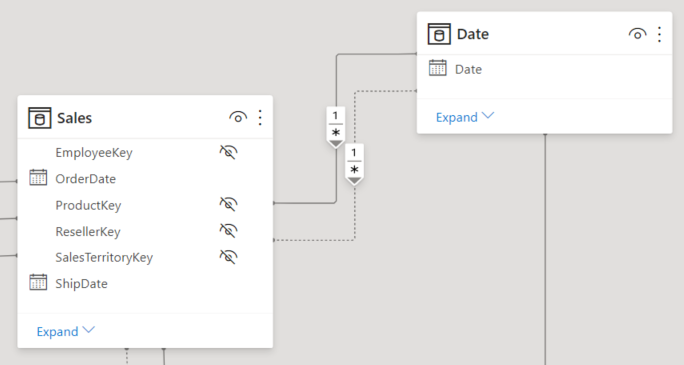Unhide the ProductKey field
Viewport: 684px width, 365px height.
228,205
